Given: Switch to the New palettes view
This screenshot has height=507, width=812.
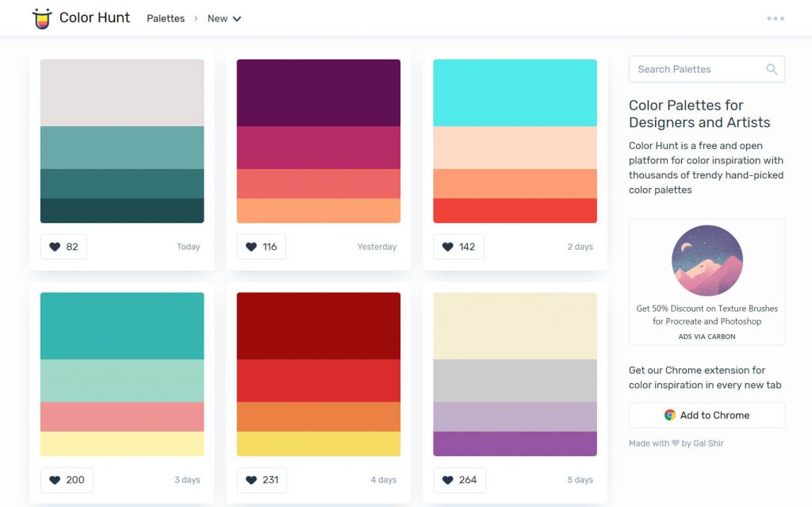Looking at the screenshot, I should [216, 18].
